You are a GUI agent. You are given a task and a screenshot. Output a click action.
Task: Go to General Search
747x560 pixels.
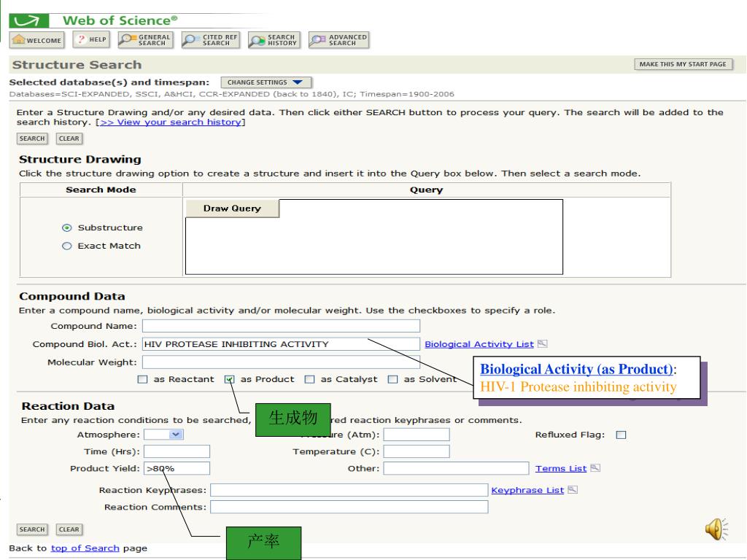tap(145, 40)
